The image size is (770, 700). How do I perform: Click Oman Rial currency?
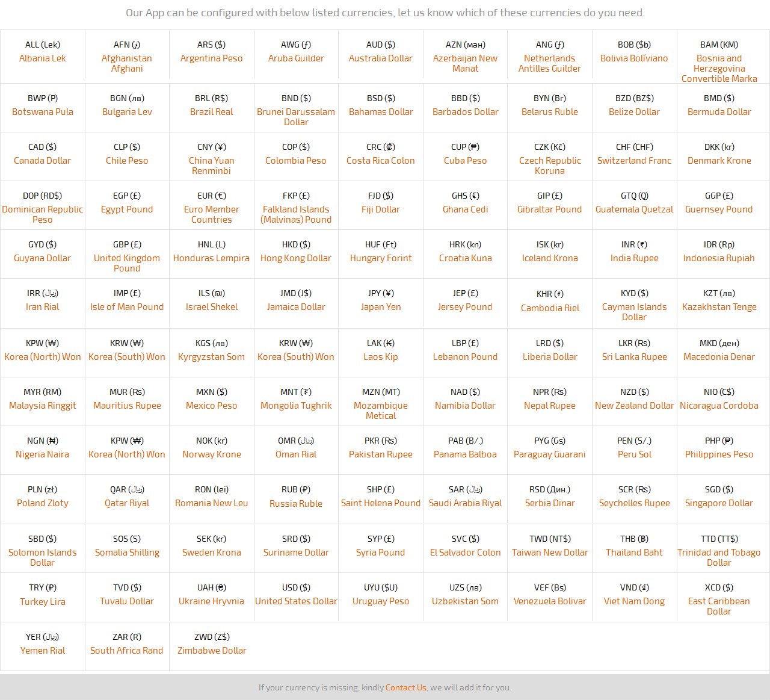(x=296, y=454)
